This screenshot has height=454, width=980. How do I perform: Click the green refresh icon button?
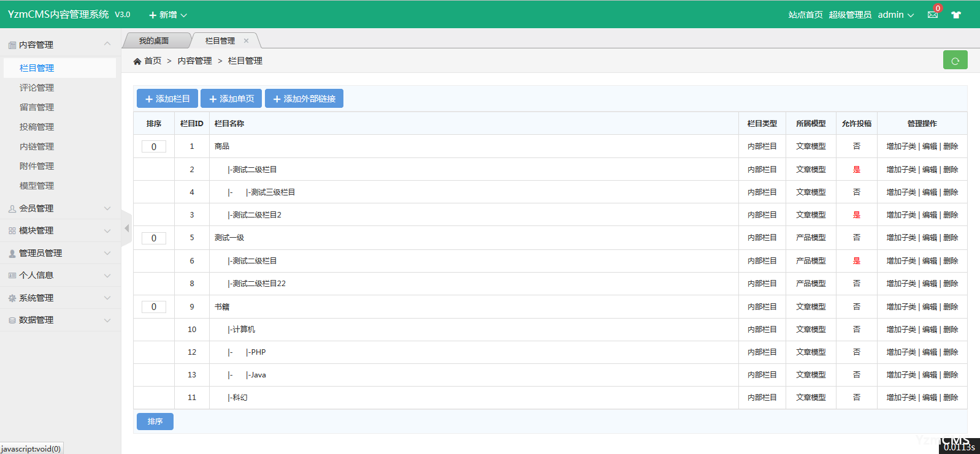[x=955, y=61]
